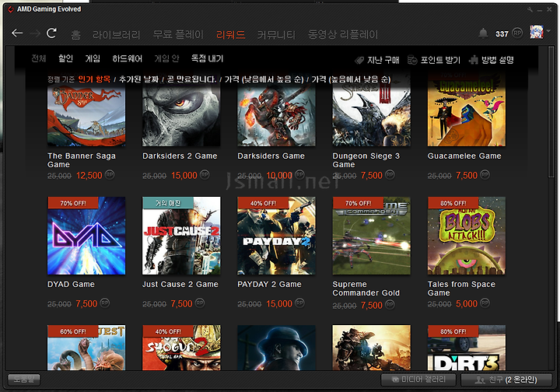The width and height of the screenshot is (560, 392).
Task: Open DYAD game cover image
Action: (x=86, y=236)
